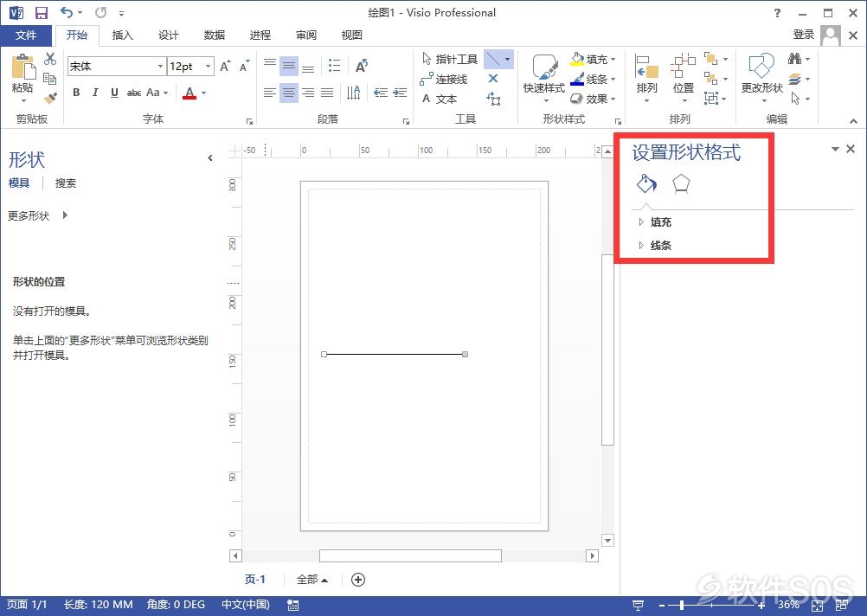The height and width of the screenshot is (616, 867).
Task: Toggle Italic formatting
Action: tap(95, 93)
